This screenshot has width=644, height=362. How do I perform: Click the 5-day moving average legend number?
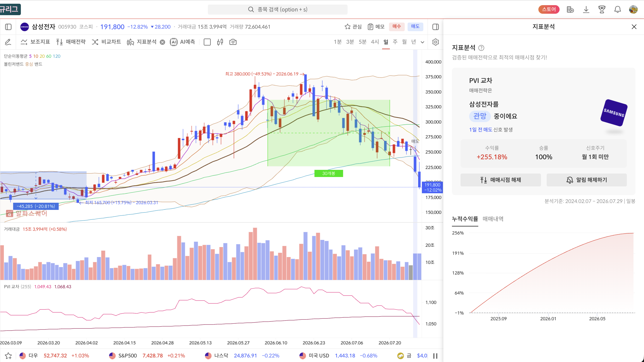pyautogui.click(x=30, y=56)
